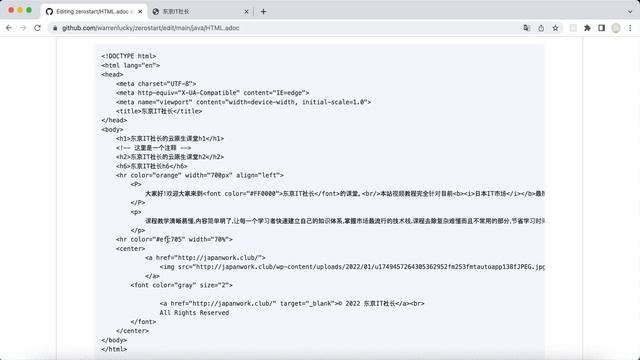The image size is (640, 360).
Task: Click the github.com address bar URL
Action: (151, 28)
